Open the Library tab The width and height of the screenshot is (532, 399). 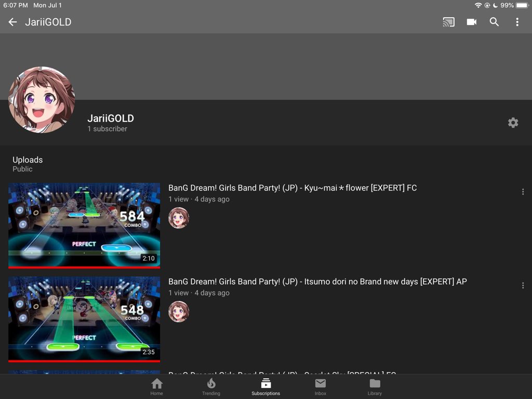pos(375,387)
